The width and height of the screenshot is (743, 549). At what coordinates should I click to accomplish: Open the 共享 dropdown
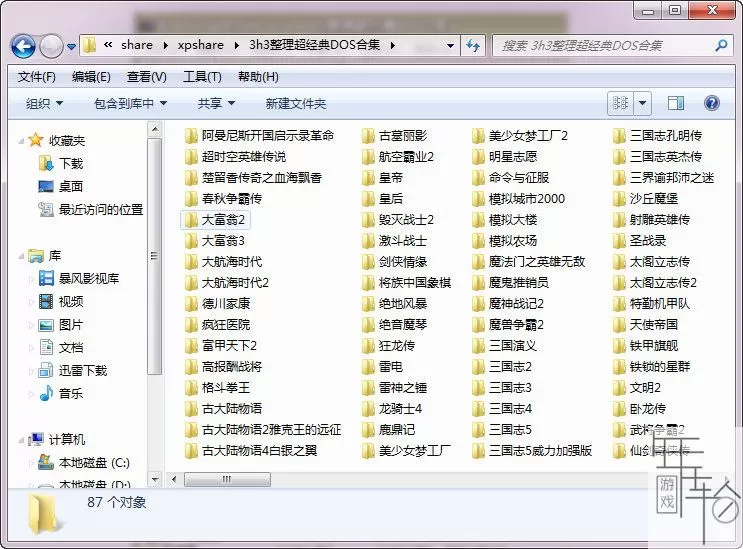(x=216, y=103)
